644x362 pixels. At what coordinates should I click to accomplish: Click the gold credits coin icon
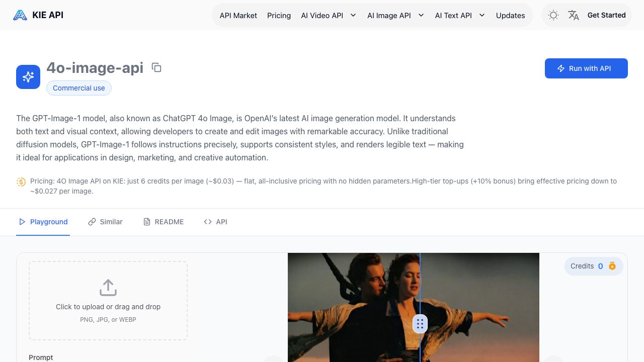[x=612, y=266]
